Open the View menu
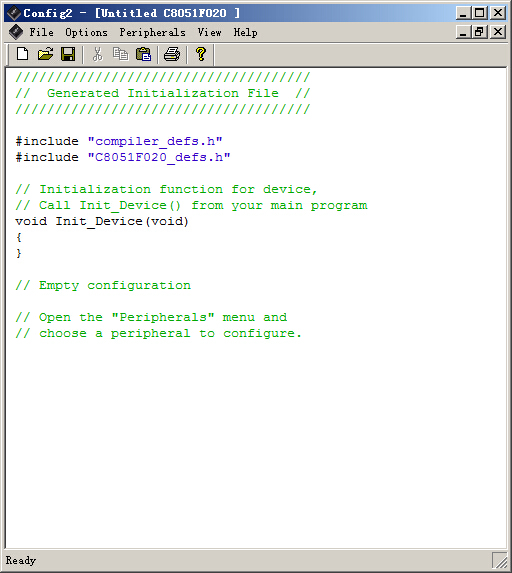 209,33
